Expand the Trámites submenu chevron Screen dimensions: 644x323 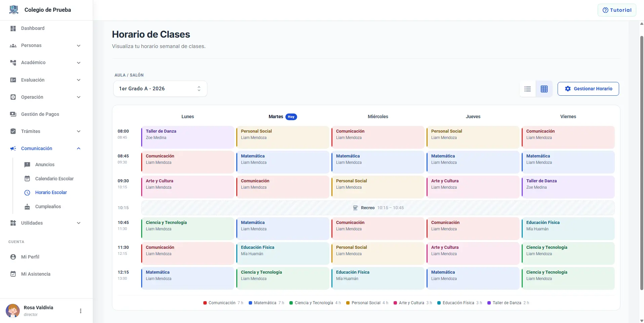tap(79, 131)
